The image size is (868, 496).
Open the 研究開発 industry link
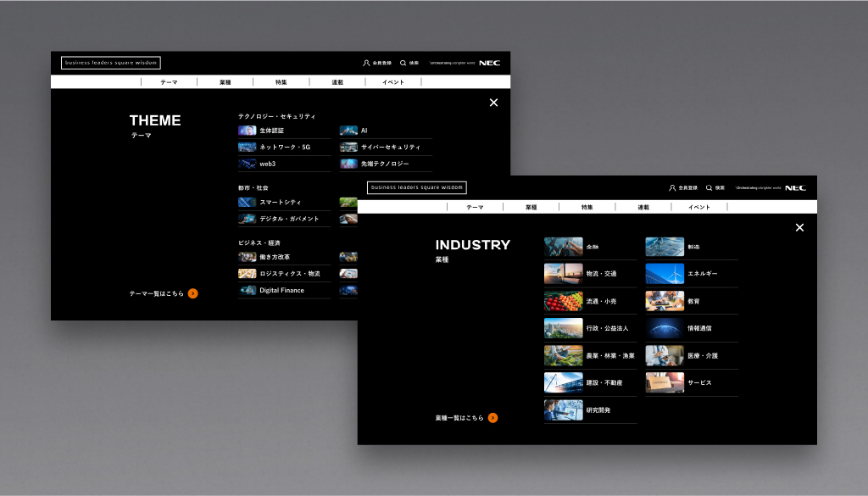pyautogui.click(x=598, y=410)
